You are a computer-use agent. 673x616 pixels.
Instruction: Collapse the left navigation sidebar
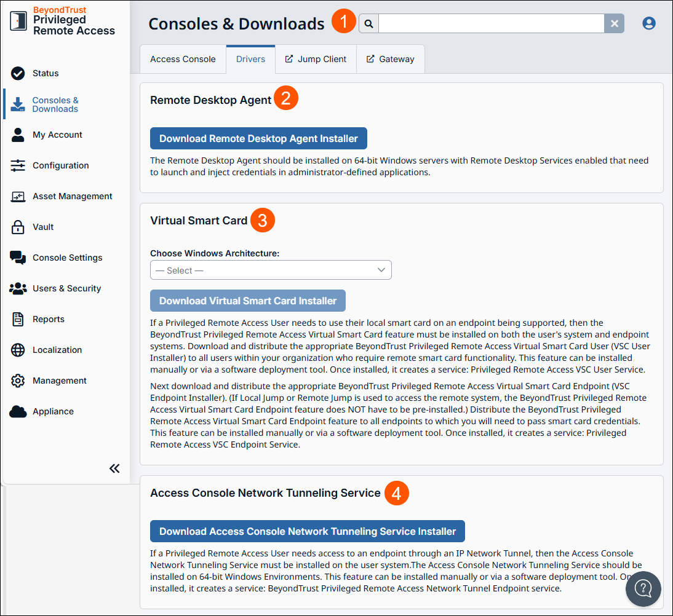coord(114,468)
